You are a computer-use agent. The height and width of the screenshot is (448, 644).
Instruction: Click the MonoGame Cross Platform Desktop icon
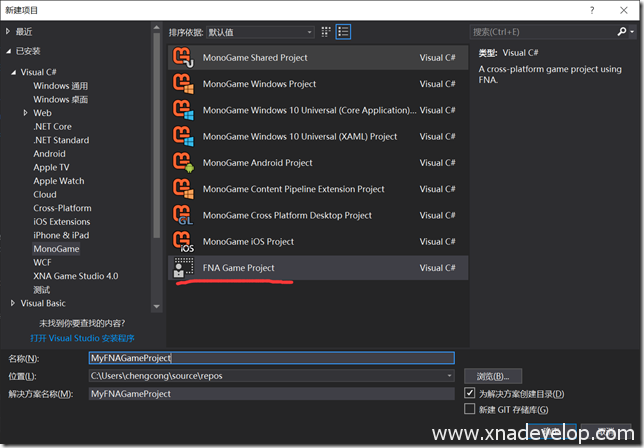coord(183,215)
